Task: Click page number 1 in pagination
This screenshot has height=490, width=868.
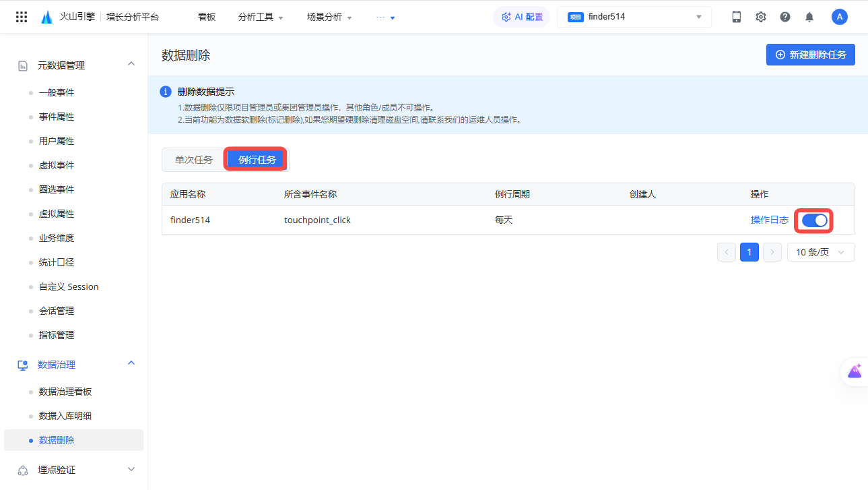Action: pos(749,252)
